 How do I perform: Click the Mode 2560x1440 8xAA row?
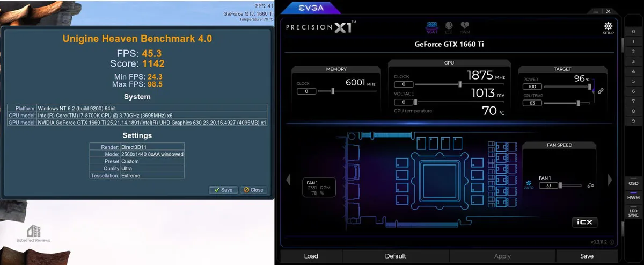click(x=137, y=154)
